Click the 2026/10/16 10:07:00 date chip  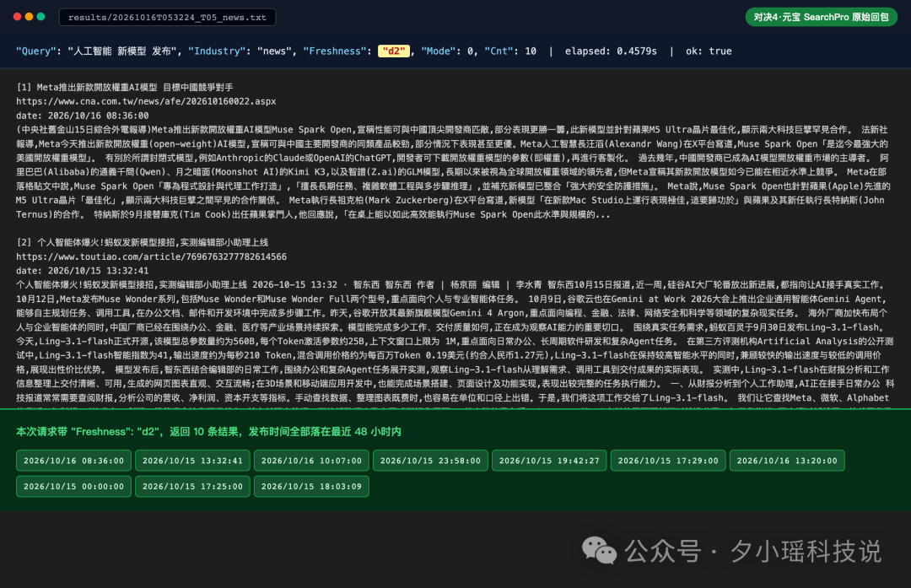point(311,461)
